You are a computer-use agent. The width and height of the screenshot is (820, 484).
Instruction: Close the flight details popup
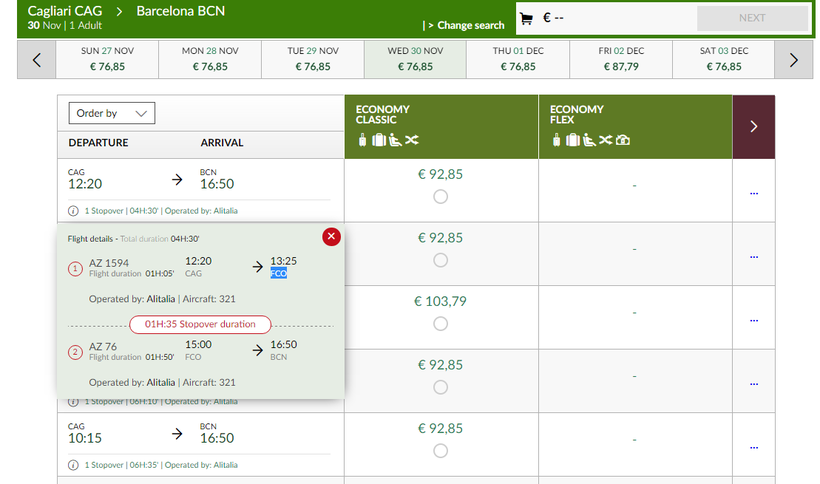(332, 236)
